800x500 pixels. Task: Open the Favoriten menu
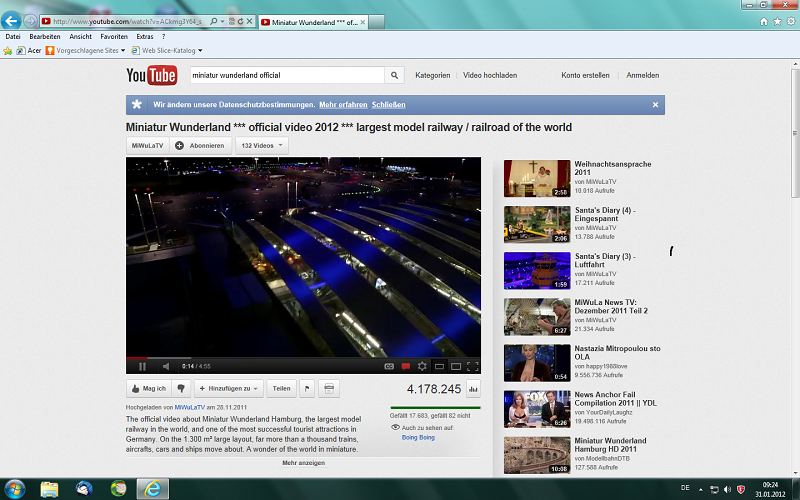113,36
